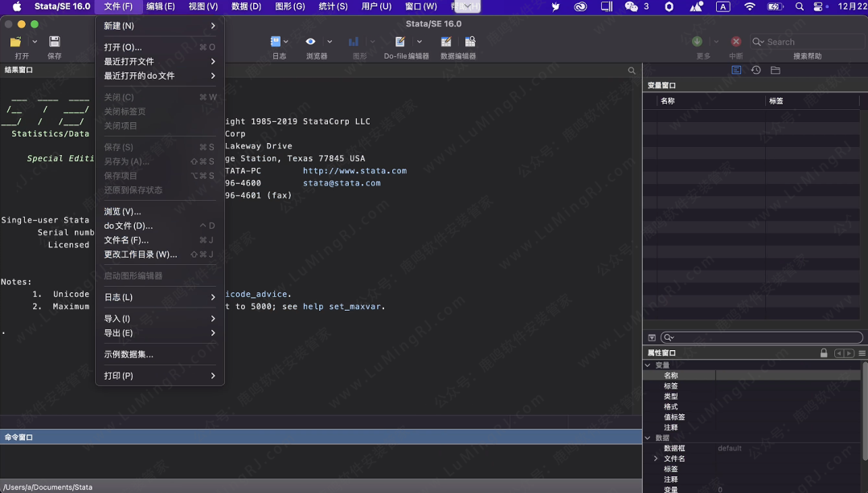The image size is (868, 493).
Task: Open the http://www.stata.com link
Action: pos(354,171)
